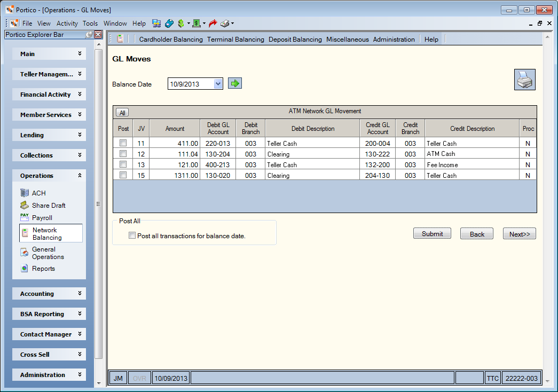Click the Next>> button
The image size is (558, 392).
pyautogui.click(x=519, y=234)
